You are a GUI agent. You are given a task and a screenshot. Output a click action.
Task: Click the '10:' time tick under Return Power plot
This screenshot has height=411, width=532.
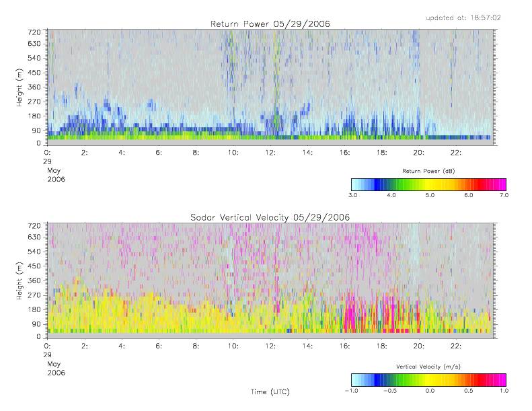[x=233, y=153]
